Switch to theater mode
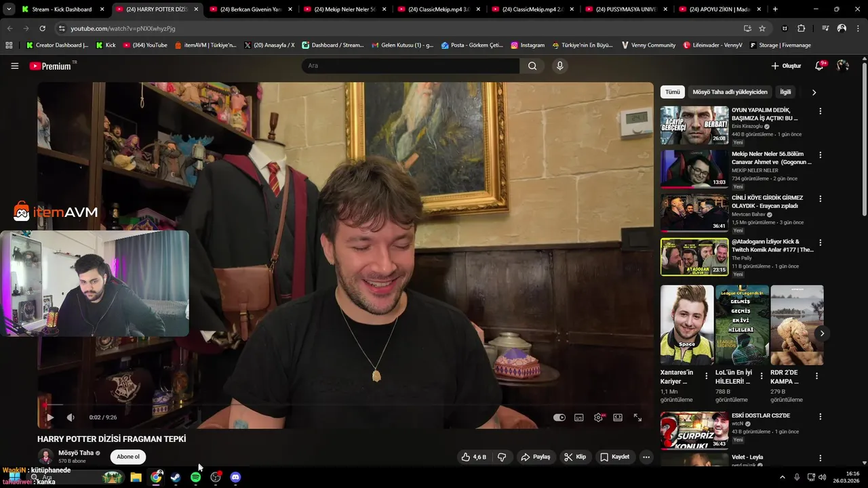The image size is (868, 488). click(x=618, y=418)
